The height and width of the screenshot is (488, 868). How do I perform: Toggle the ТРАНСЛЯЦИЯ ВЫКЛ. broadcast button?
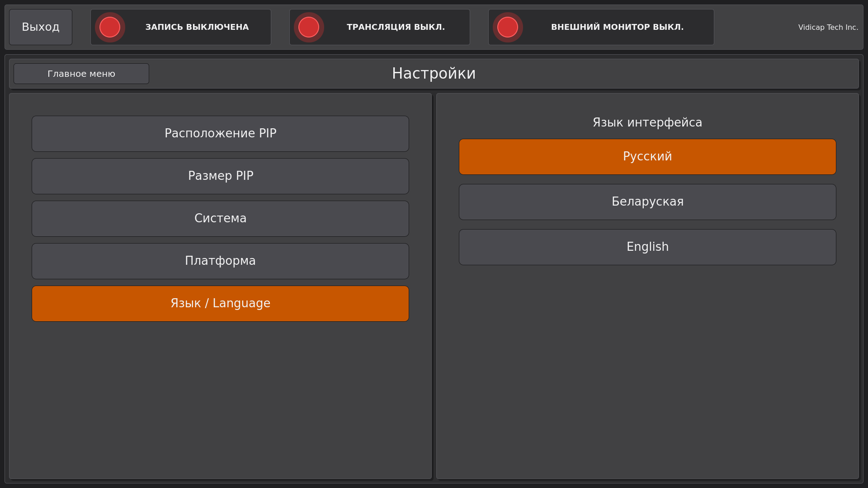click(380, 27)
